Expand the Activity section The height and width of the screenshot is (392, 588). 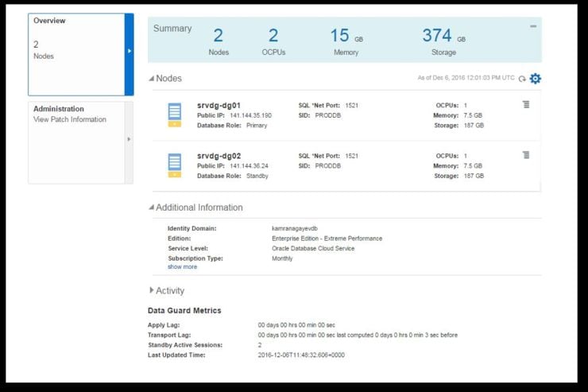click(x=152, y=290)
